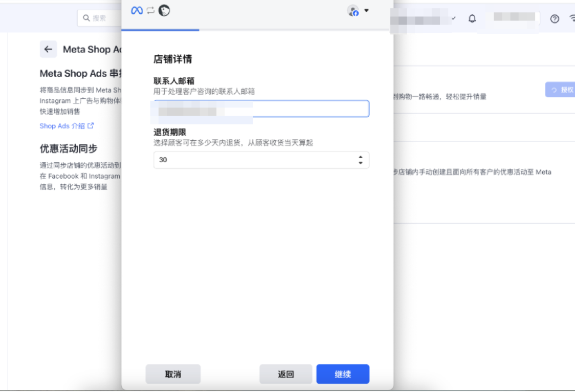Click the 取消 cancel button
The image size is (575, 392).
pos(173,374)
